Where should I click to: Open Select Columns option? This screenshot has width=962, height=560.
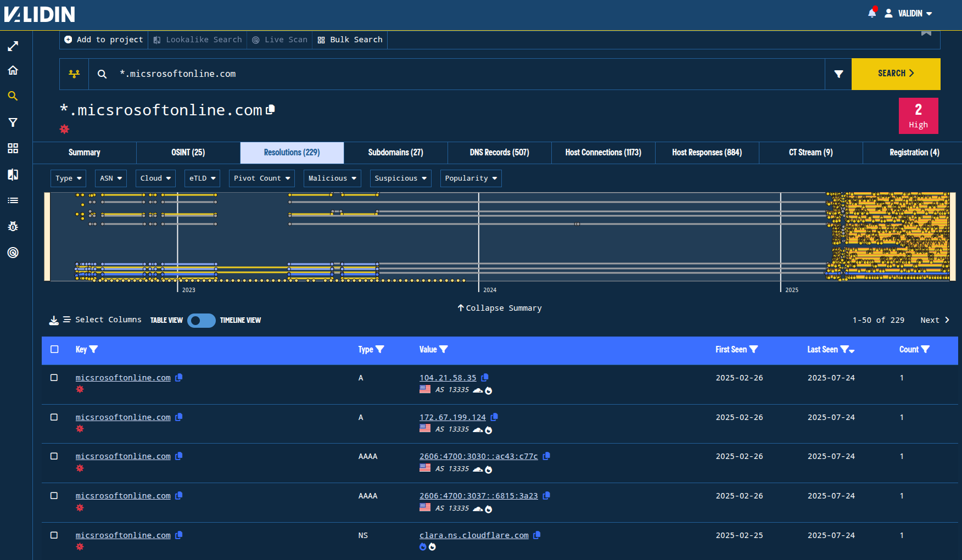tap(102, 320)
